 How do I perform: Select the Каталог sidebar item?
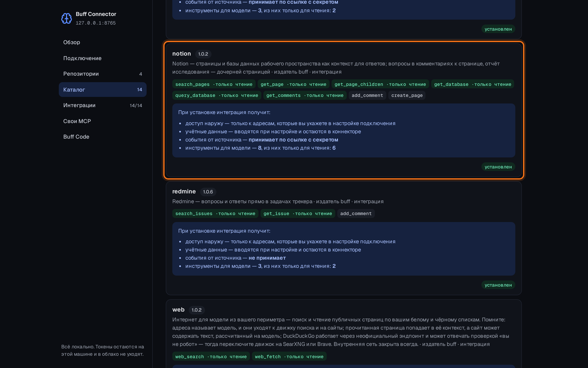click(x=102, y=90)
